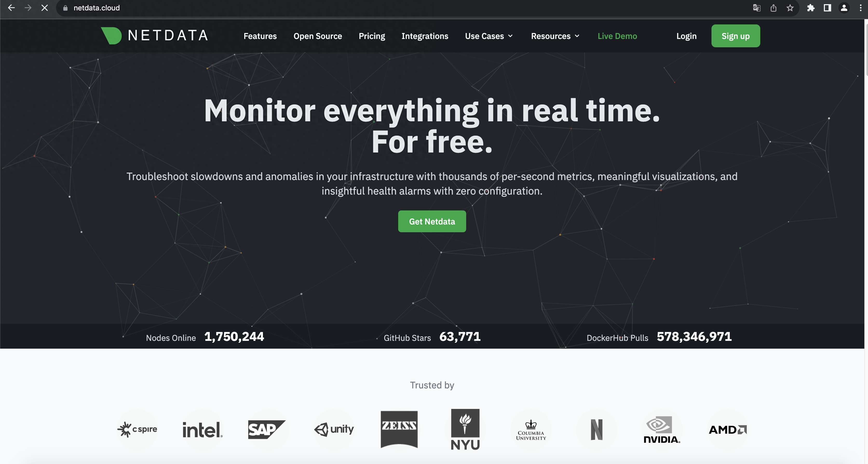Click the browser share/upload icon
868x464 pixels.
pyautogui.click(x=773, y=8)
